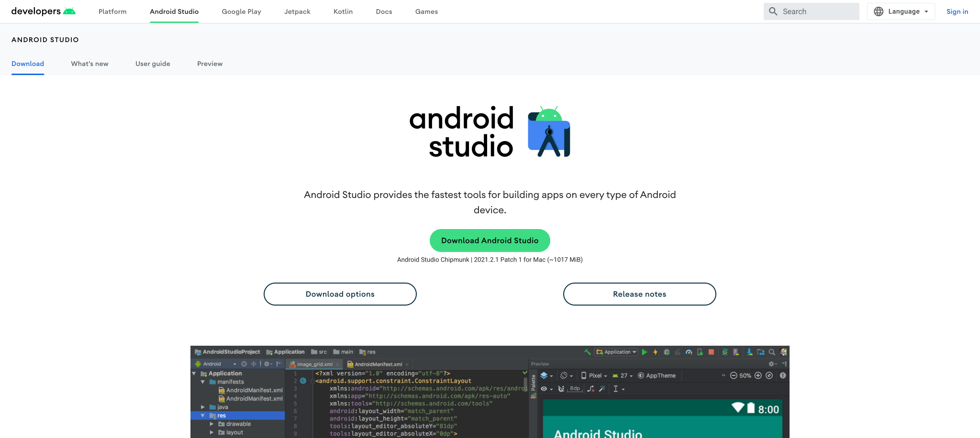980x438 pixels.
Task: Click the developers Android logo
Action: tap(43, 11)
